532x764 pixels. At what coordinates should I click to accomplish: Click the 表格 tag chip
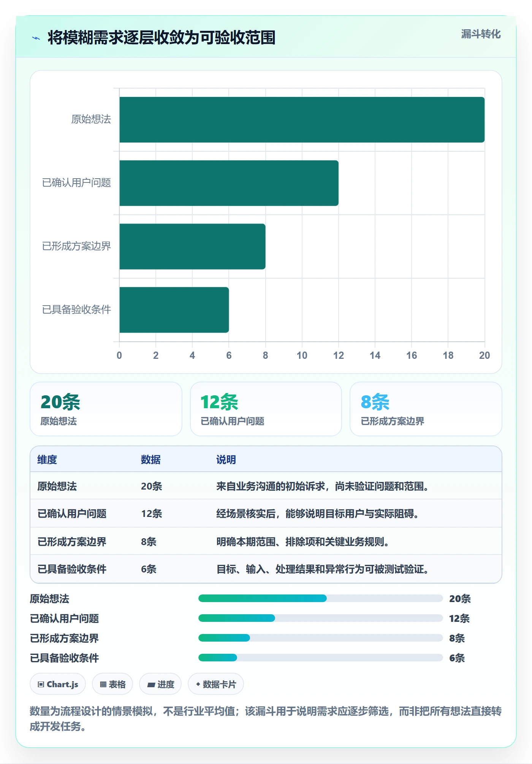pos(112,684)
